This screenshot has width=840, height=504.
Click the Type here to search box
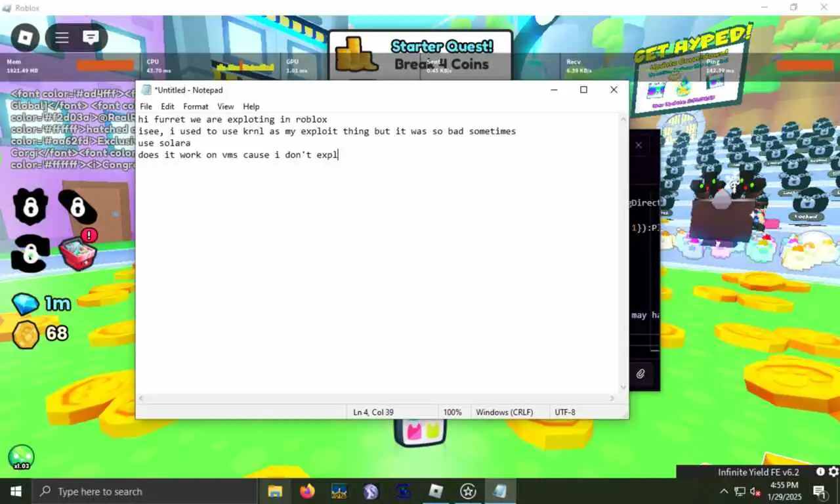144,492
